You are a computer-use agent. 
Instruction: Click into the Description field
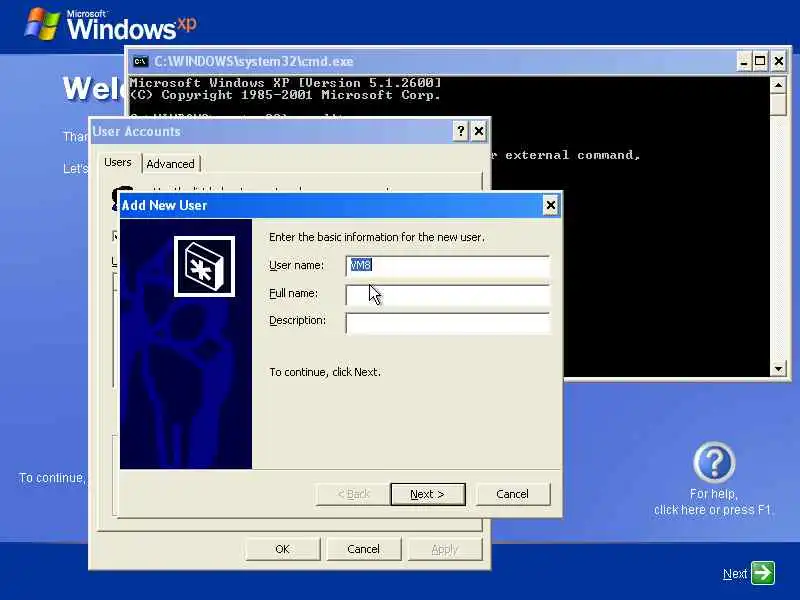tap(447, 322)
